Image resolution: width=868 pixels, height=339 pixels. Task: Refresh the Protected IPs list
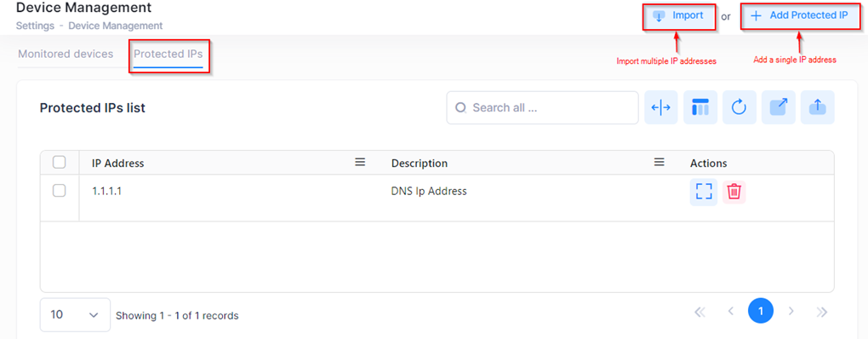point(739,107)
